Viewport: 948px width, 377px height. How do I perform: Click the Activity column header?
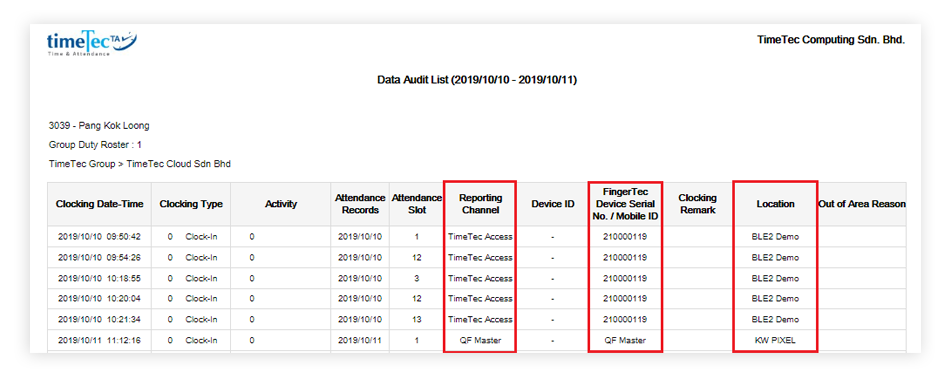pos(281,204)
